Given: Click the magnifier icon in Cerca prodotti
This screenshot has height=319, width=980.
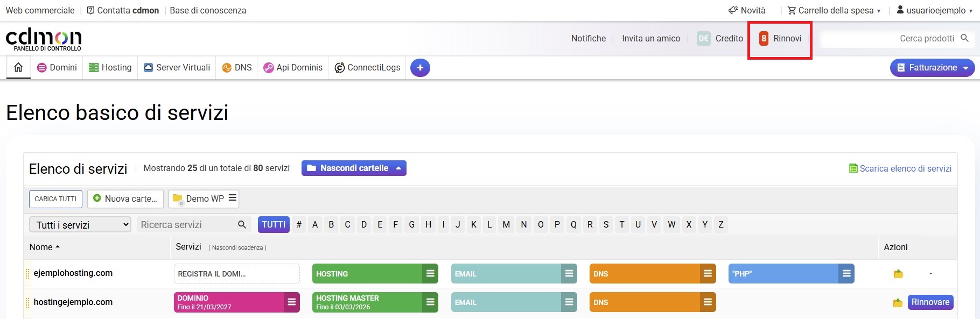Looking at the screenshot, I should pyautogui.click(x=964, y=38).
